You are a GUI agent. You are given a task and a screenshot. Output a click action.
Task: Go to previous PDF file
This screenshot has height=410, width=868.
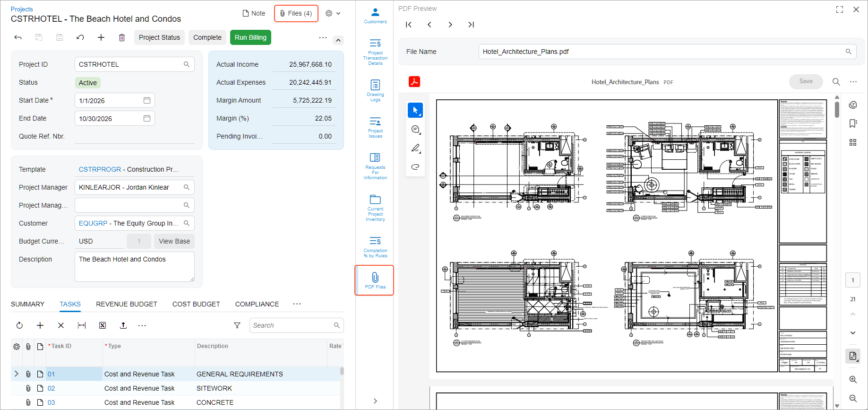(430, 25)
